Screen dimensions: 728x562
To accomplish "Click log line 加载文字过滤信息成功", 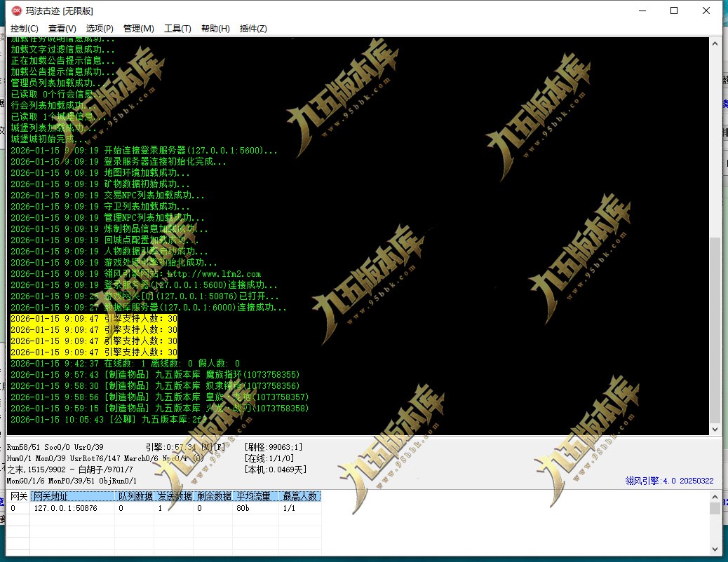I will (62, 49).
